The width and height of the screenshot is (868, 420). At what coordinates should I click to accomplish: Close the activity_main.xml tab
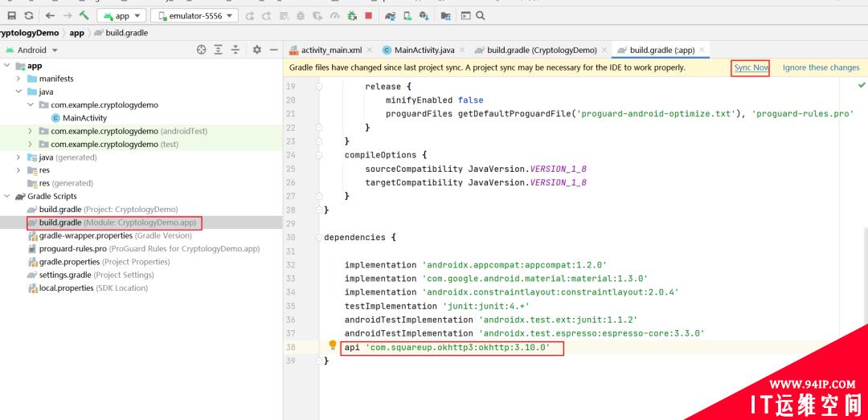tap(370, 50)
